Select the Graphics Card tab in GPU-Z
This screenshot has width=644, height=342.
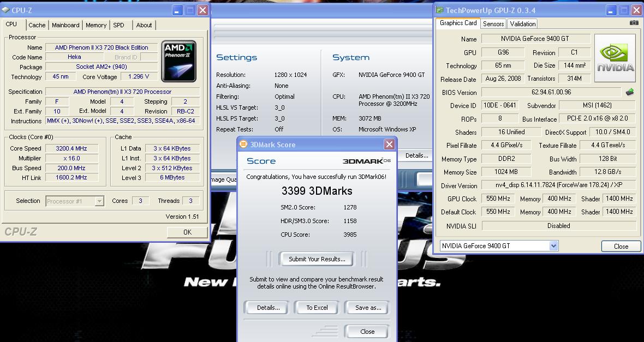tap(458, 23)
